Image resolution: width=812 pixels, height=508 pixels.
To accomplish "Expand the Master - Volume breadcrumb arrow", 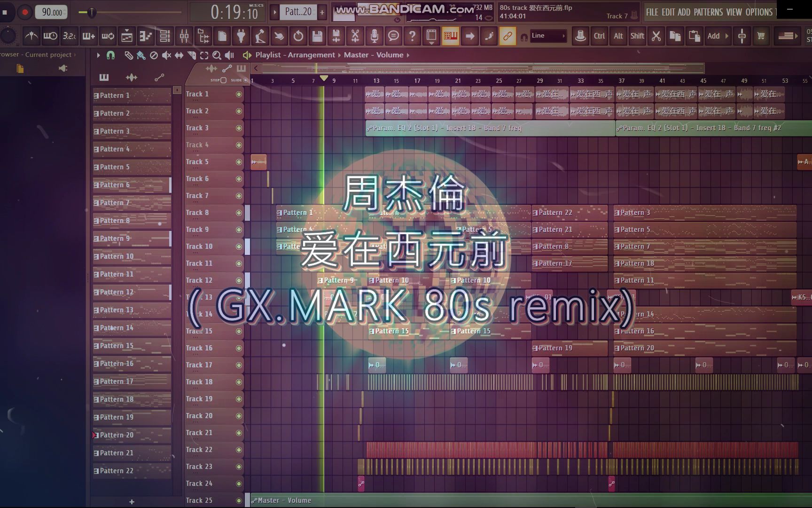I will [408, 55].
